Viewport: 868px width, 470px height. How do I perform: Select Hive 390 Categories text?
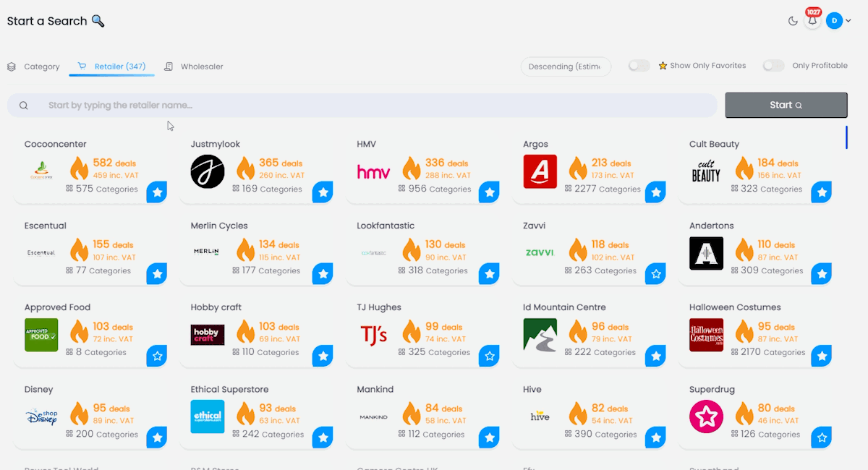coord(605,434)
